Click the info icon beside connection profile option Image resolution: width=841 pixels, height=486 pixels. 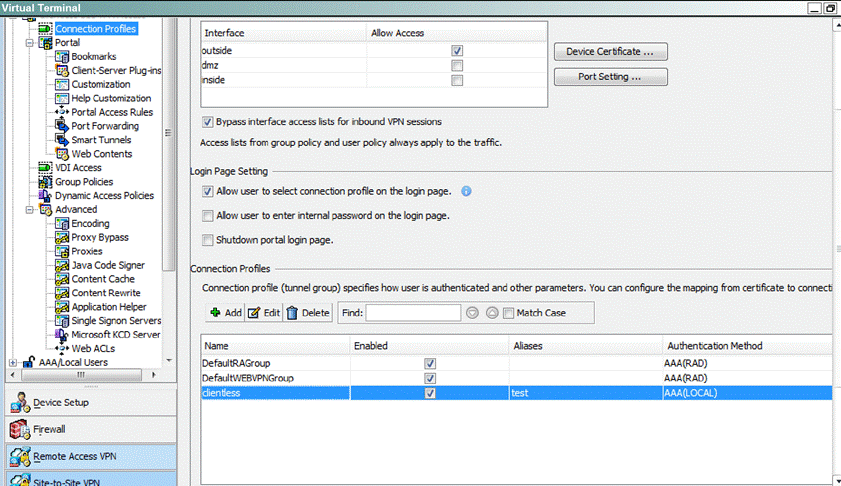(466, 191)
